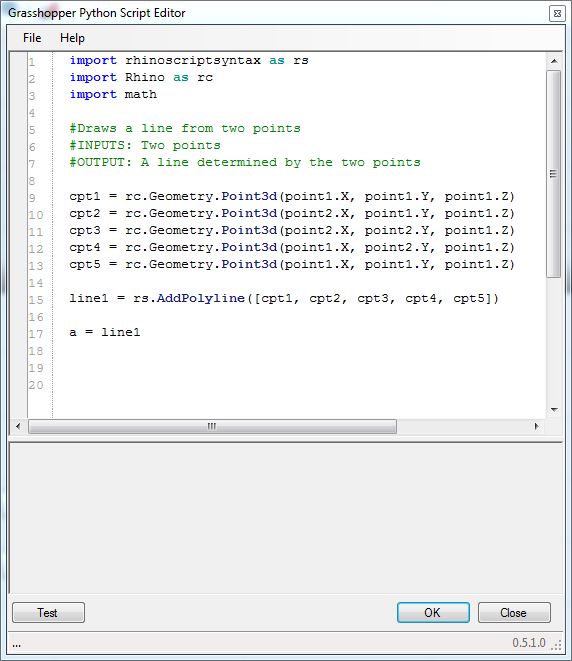The width and height of the screenshot is (572, 661).
Task: Place cursor on 'import Rhino as rc' line
Action: pyautogui.click(x=141, y=78)
